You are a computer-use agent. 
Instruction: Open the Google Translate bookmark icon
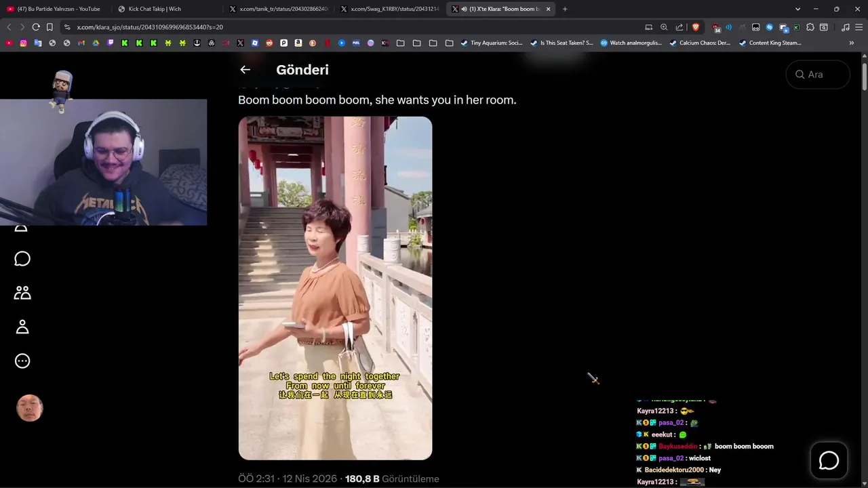[37, 43]
